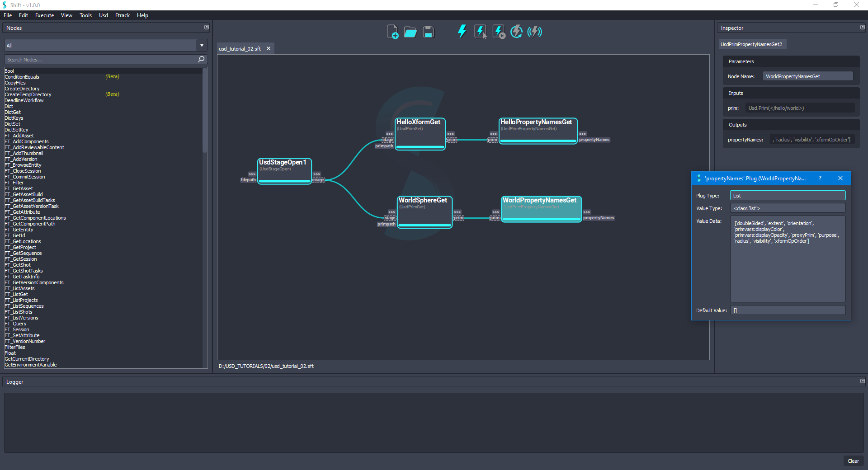Execute the full node graph

[462, 32]
